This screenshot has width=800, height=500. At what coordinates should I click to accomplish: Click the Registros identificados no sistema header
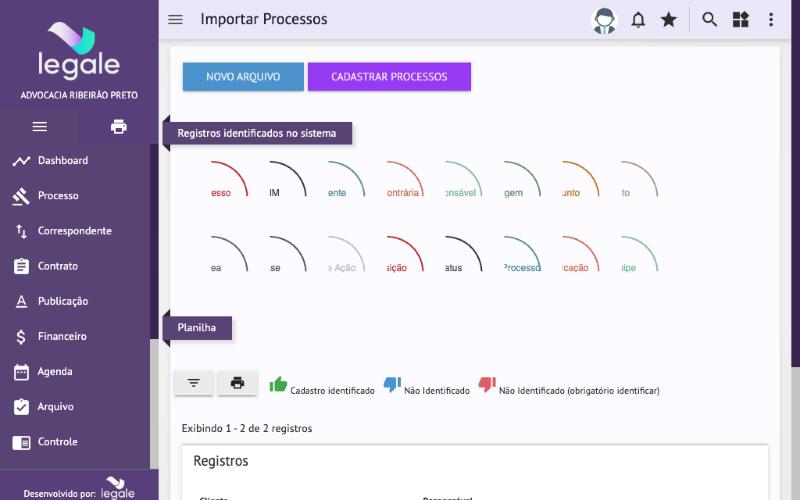(257, 133)
